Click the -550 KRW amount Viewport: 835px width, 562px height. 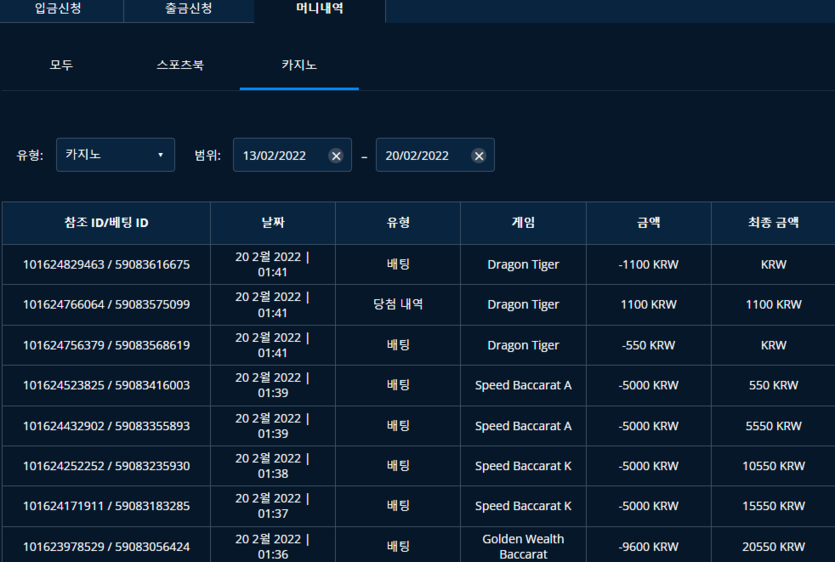point(649,345)
